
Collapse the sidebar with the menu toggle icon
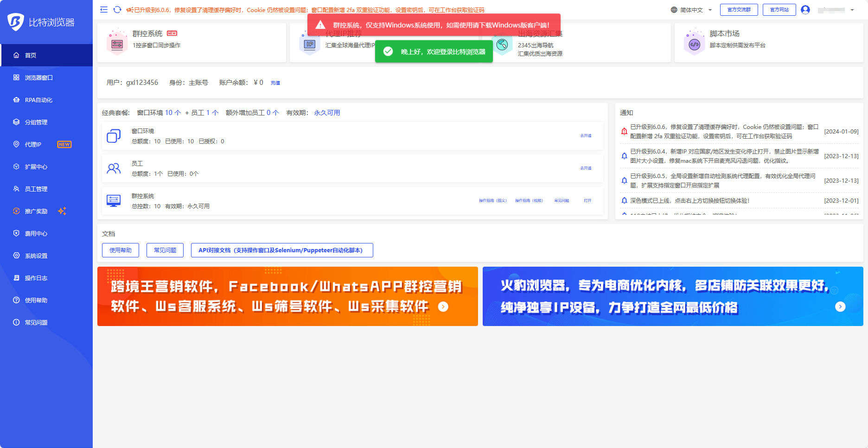(104, 10)
